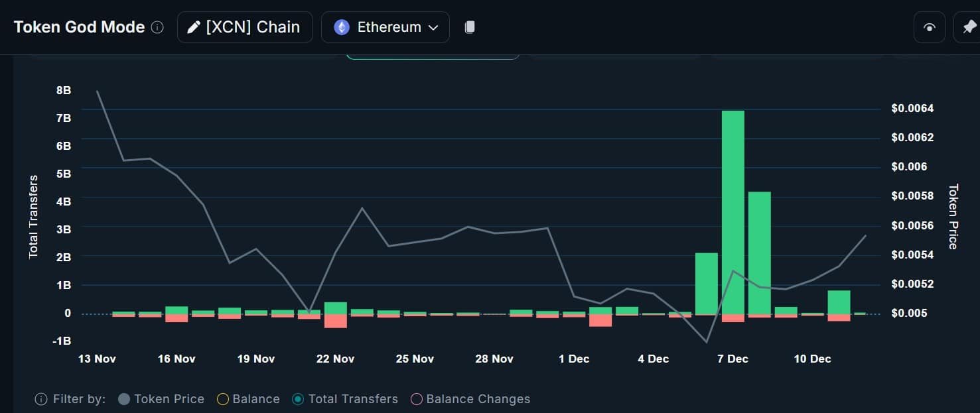
Task: Click the eye watch icon at top right
Action: tap(930, 27)
